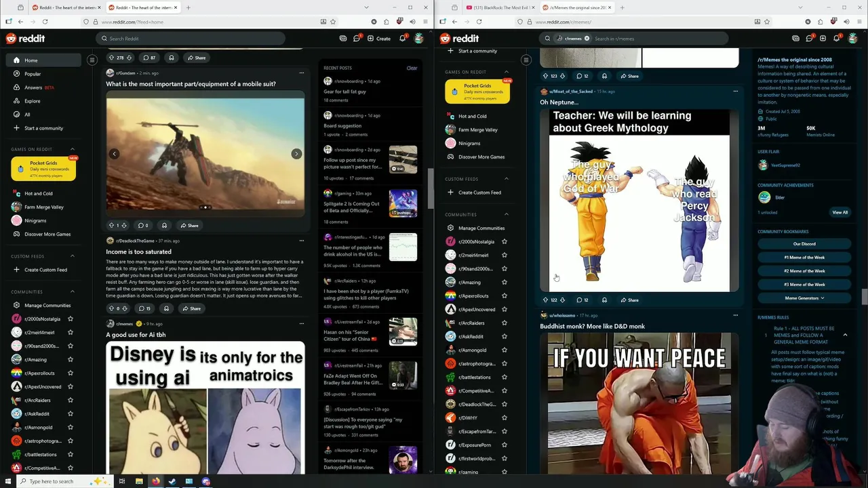Screen dimensions: 868x488
Task: Favorite r/AskReddit in left window
Action: point(71,413)
